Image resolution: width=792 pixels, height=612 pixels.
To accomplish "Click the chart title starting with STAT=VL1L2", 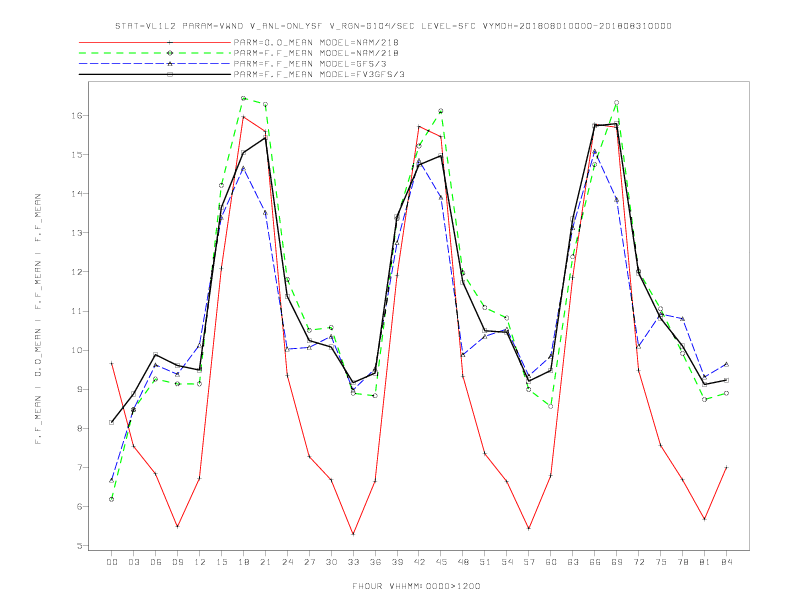I will coord(393,26).
